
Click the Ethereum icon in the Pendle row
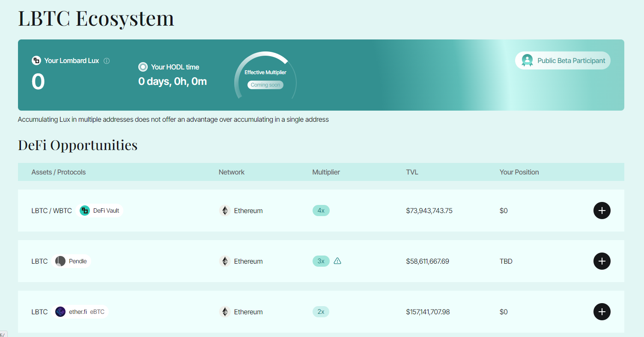pyautogui.click(x=225, y=261)
